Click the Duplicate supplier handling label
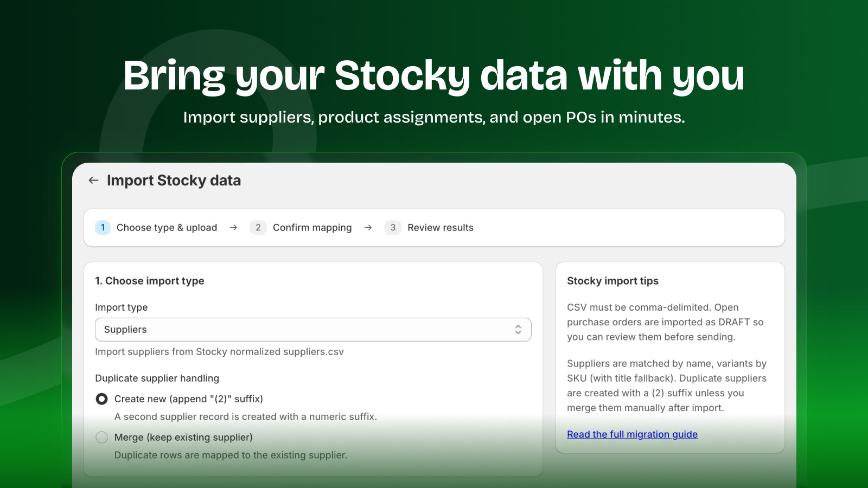Viewport: 868px width, 488px height. click(157, 378)
